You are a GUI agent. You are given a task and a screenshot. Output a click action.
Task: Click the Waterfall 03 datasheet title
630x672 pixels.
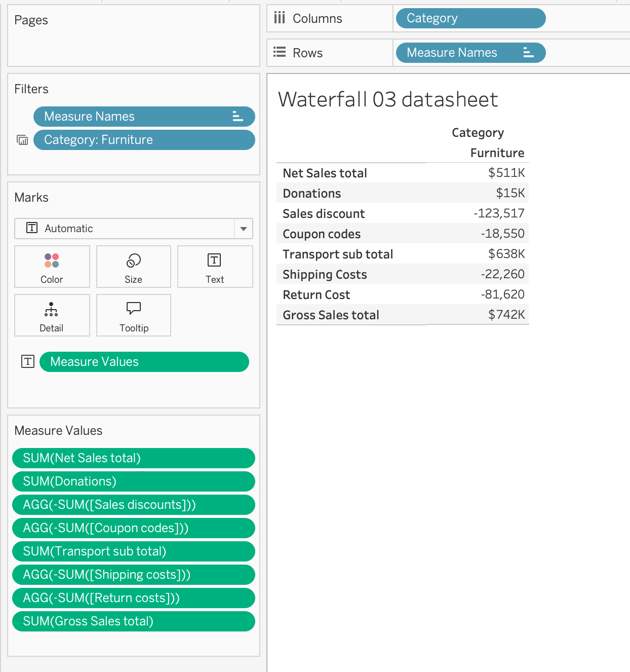(388, 99)
